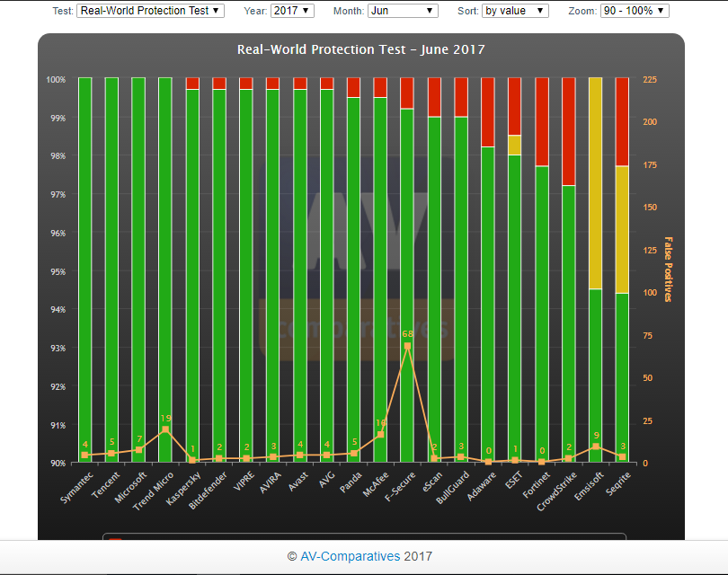Click the McAfee label on x-axis
The width and height of the screenshot is (728, 575).
376,484
